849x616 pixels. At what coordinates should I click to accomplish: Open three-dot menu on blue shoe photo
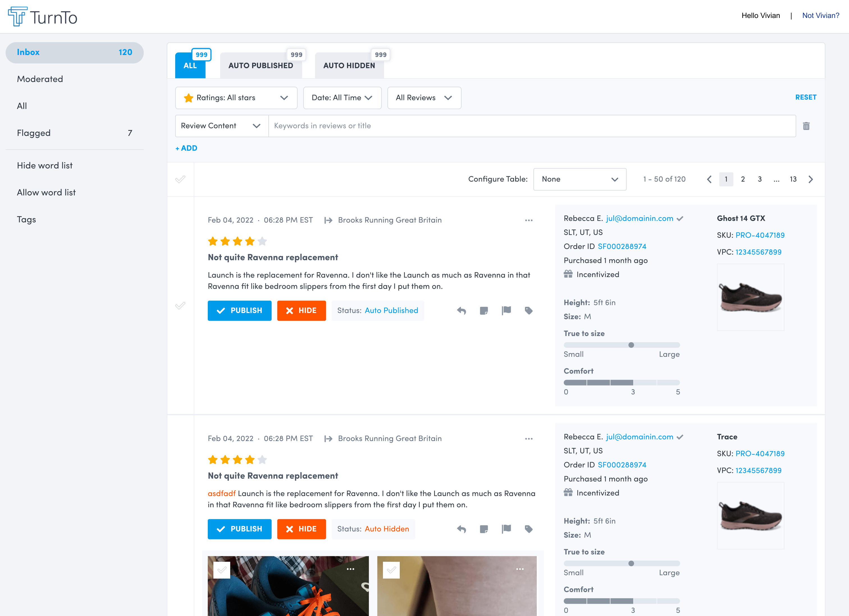pos(350,569)
